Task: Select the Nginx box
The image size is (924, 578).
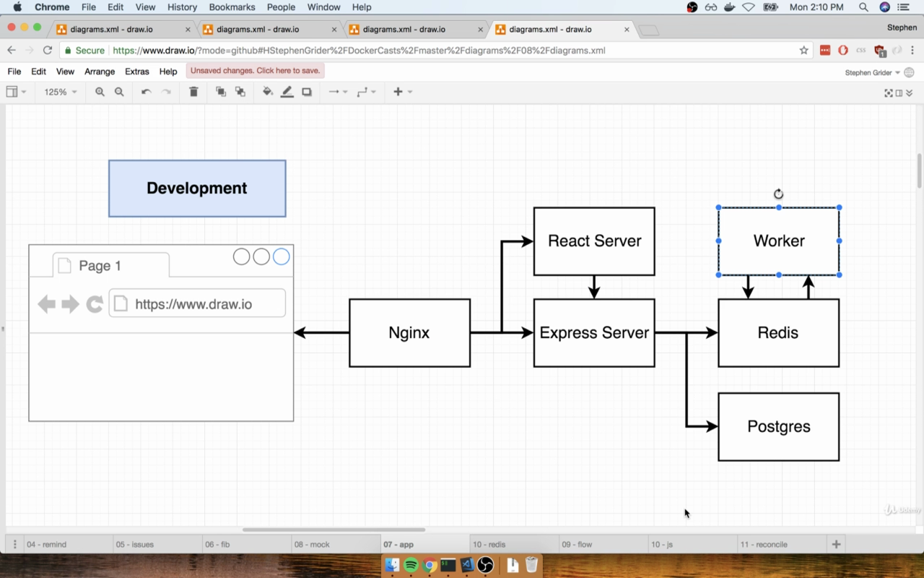Action: click(409, 333)
